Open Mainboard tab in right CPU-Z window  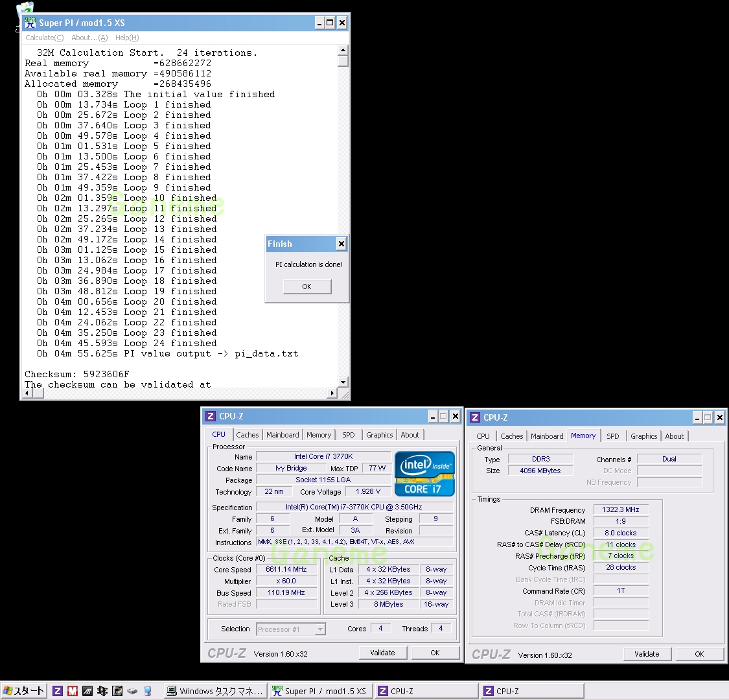click(x=547, y=436)
